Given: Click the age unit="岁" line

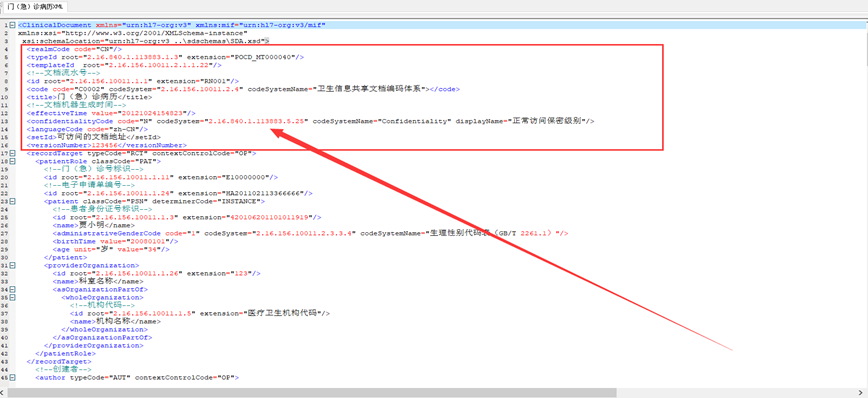Looking at the screenshot, I should coord(111,249).
